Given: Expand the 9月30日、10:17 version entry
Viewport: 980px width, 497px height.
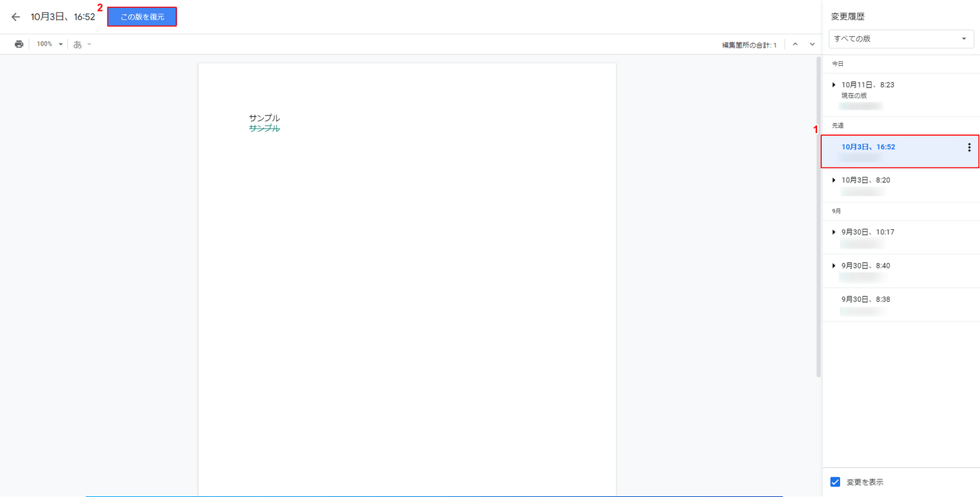Looking at the screenshot, I should (x=834, y=232).
